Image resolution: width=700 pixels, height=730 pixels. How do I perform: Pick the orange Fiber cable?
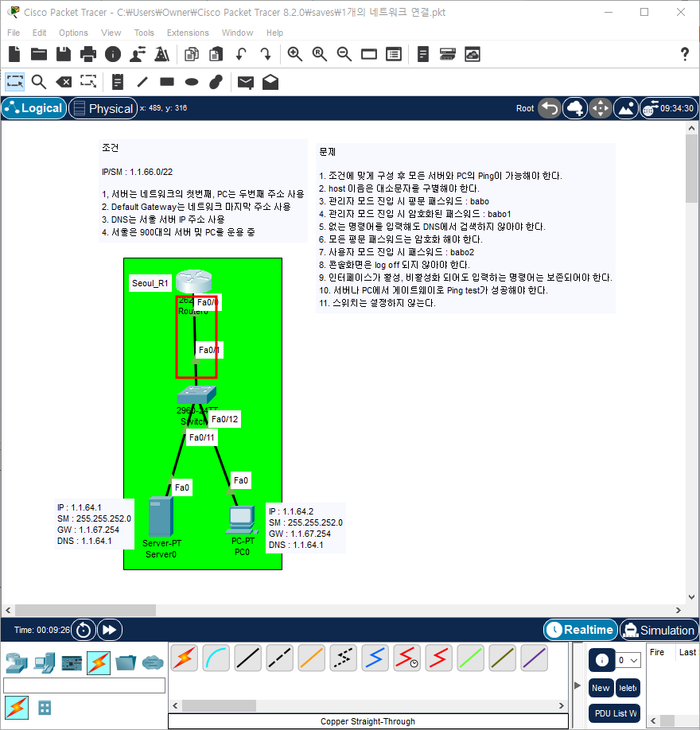[311, 658]
